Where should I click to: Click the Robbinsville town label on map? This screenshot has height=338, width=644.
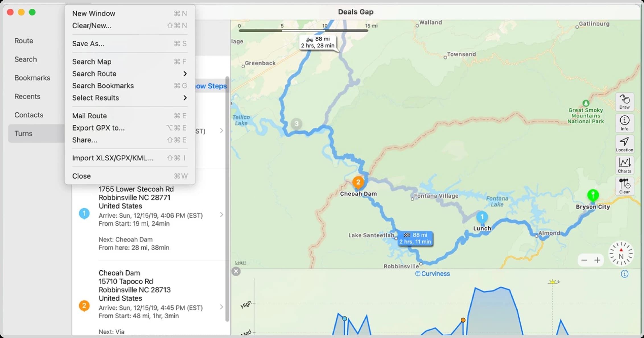click(x=401, y=266)
